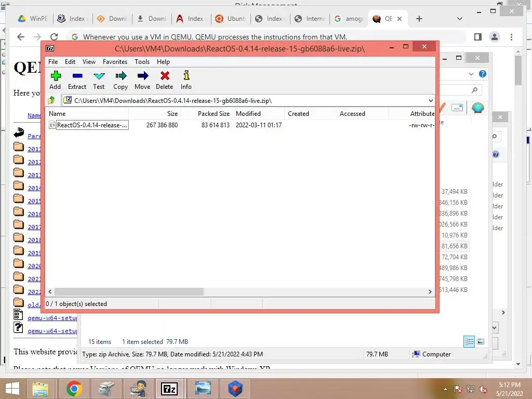Screen dimensions: 532x399
Task: Click Chrome back navigation arrow
Action: (21, 37)
